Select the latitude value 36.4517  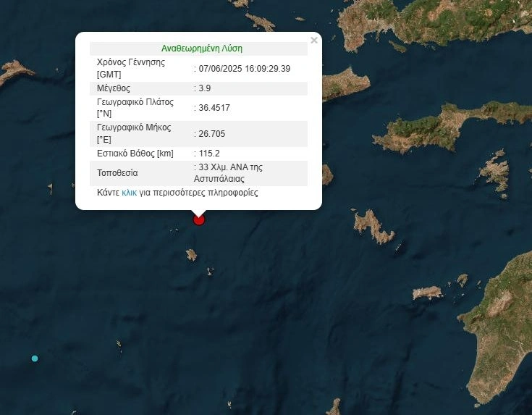214,108
